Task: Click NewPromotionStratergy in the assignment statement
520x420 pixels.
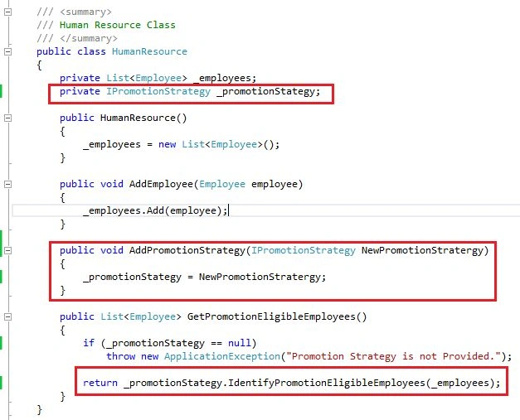Action: tap(260, 277)
